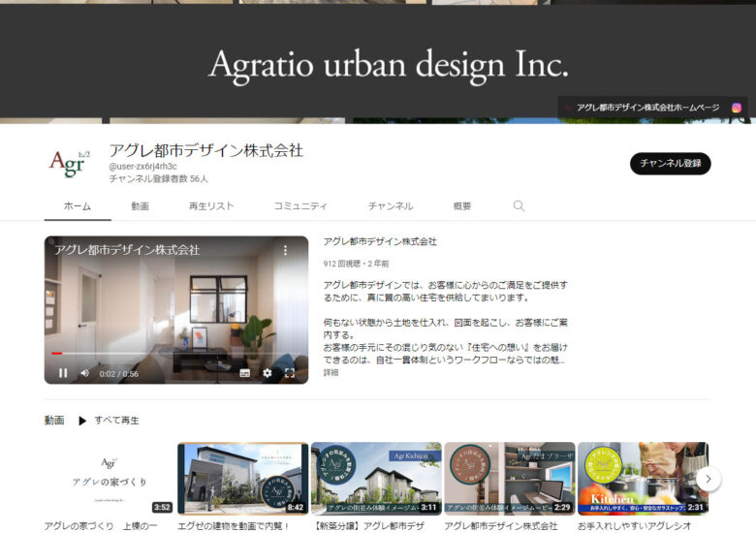Enter fullscreen on the video player

click(x=290, y=372)
